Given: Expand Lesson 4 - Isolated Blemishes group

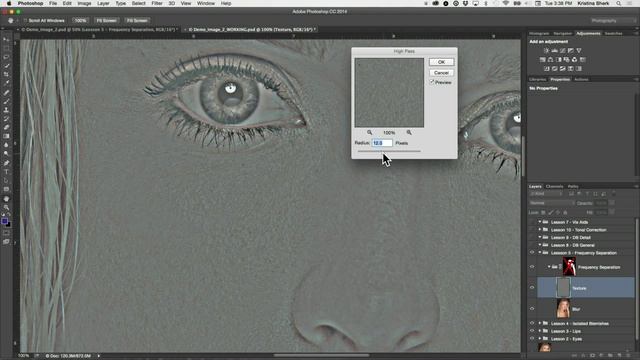Looking at the screenshot, I should pyautogui.click(x=540, y=323).
